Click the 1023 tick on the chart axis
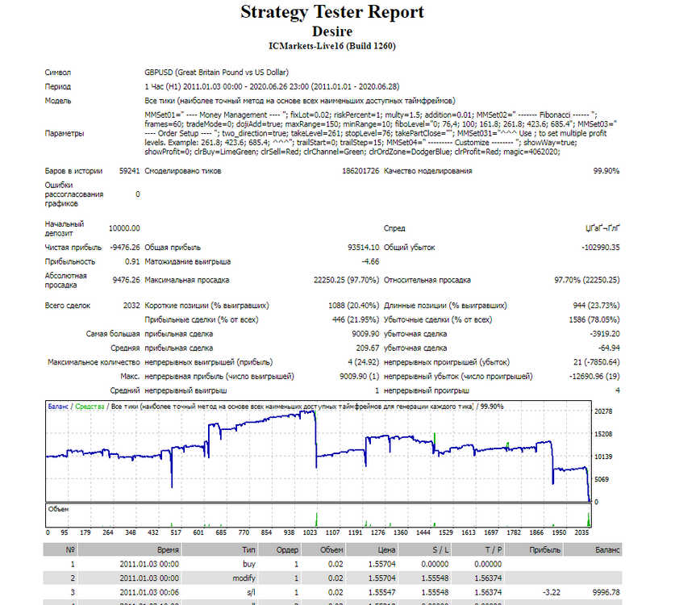The height and width of the screenshot is (605, 700). [310, 532]
